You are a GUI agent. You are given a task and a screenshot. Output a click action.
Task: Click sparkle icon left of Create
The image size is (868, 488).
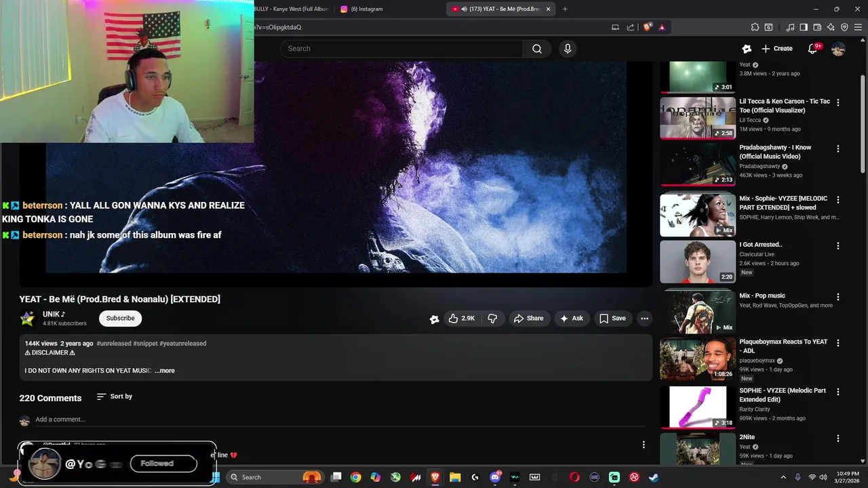point(747,49)
